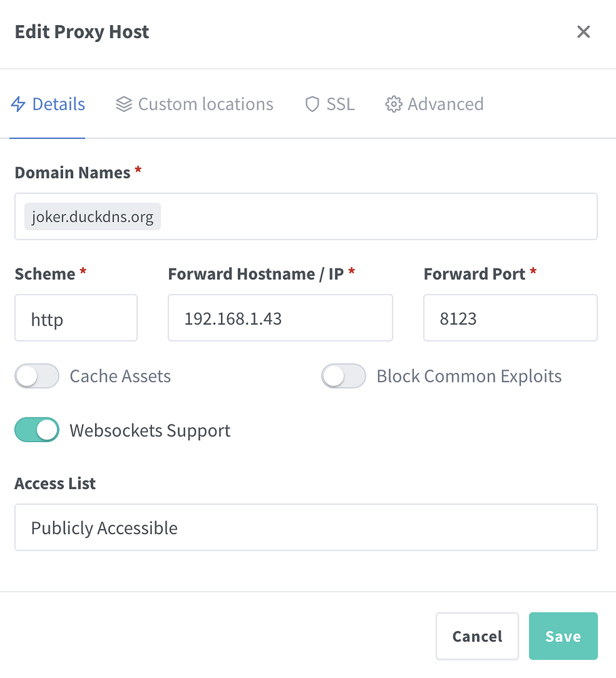Switch to the SSL tab

tap(329, 104)
